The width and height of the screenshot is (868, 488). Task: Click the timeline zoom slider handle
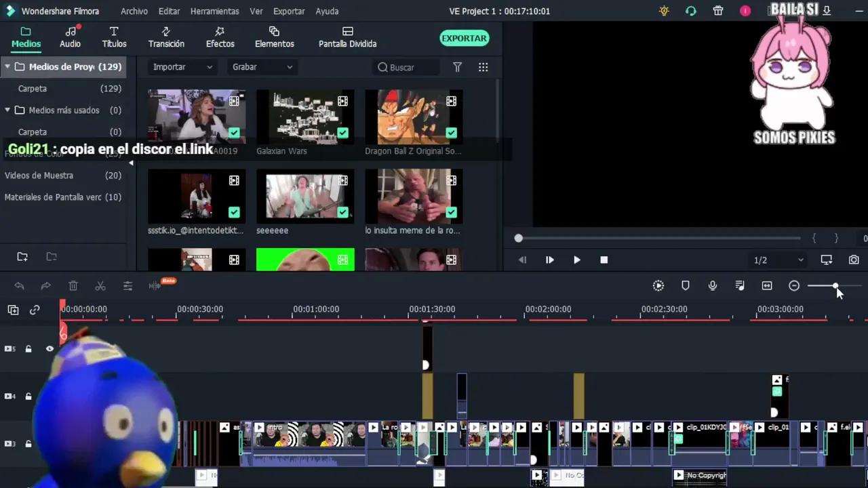point(835,286)
